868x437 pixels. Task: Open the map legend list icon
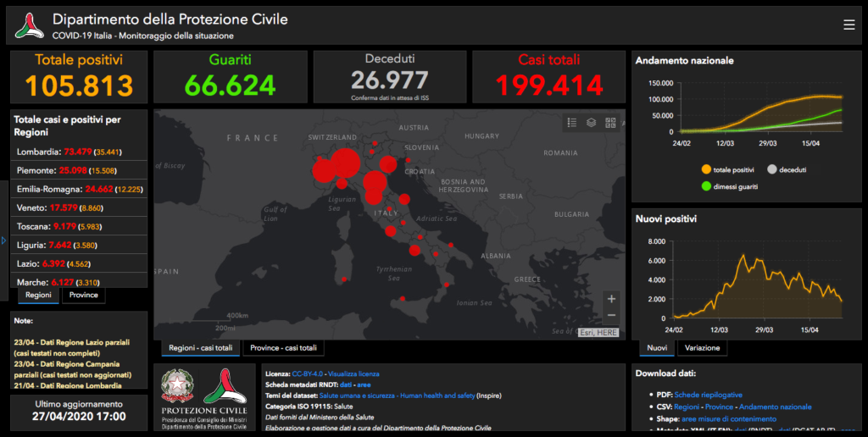572,123
